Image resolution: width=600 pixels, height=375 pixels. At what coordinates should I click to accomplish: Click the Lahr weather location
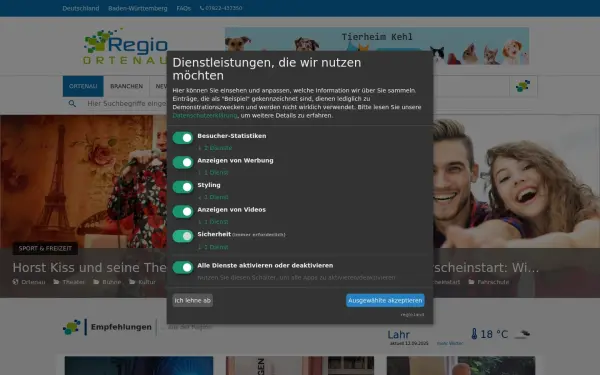click(x=398, y=335)
